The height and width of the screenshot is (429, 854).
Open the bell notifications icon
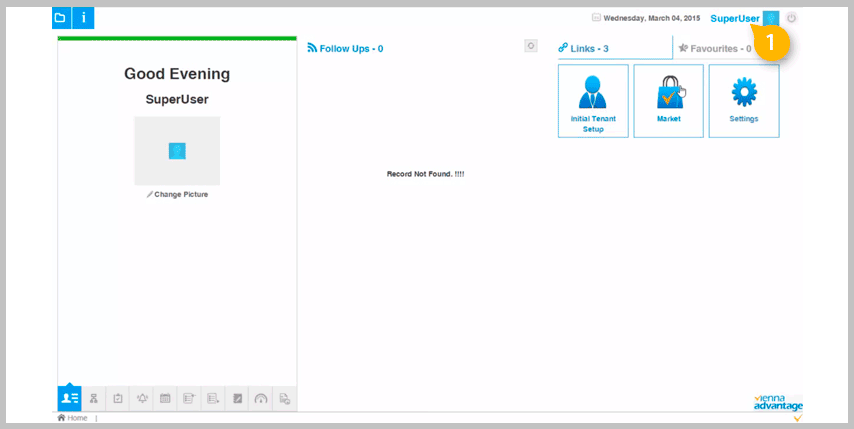click(142, 399)
